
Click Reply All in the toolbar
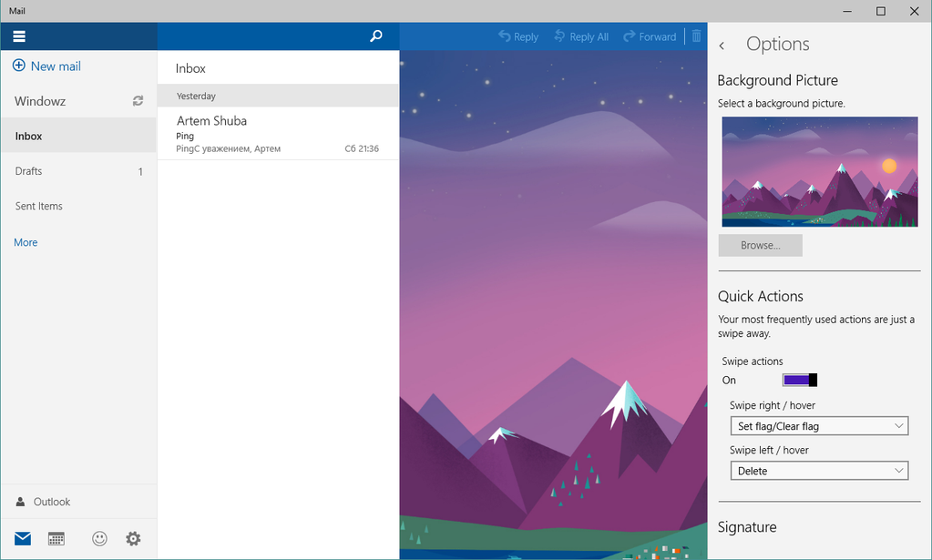(580, 36)
